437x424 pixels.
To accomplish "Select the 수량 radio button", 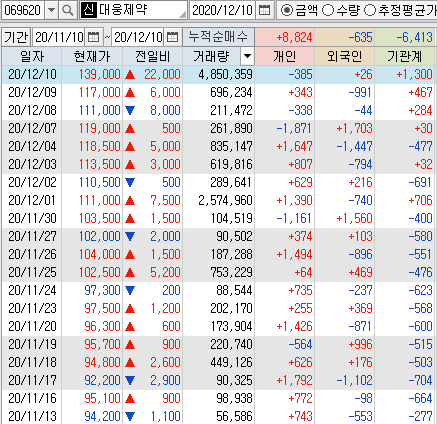I will coord(328,10).
